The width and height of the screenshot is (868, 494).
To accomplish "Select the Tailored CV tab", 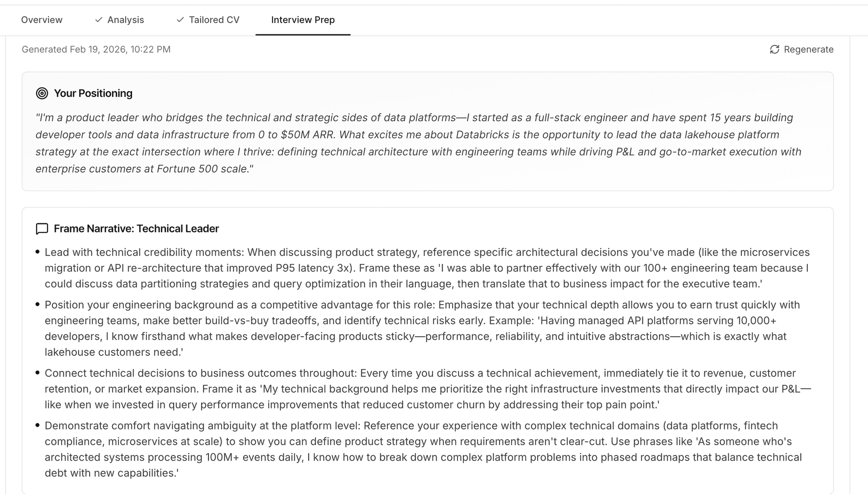I will [x=214, y=20].
